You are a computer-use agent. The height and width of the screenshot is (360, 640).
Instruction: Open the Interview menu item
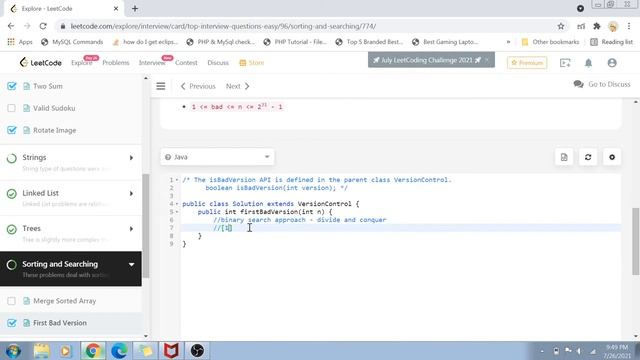pyautogui.click(x=152, y=63)
